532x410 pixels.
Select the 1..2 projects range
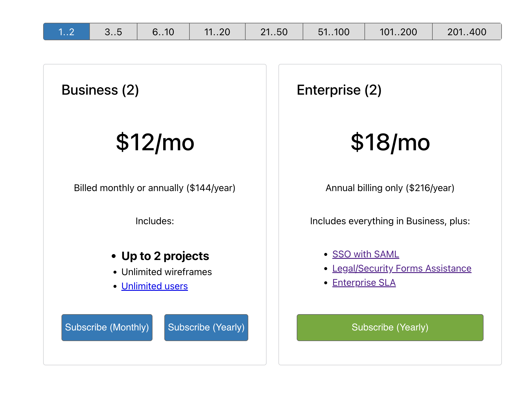pos(66,32)
